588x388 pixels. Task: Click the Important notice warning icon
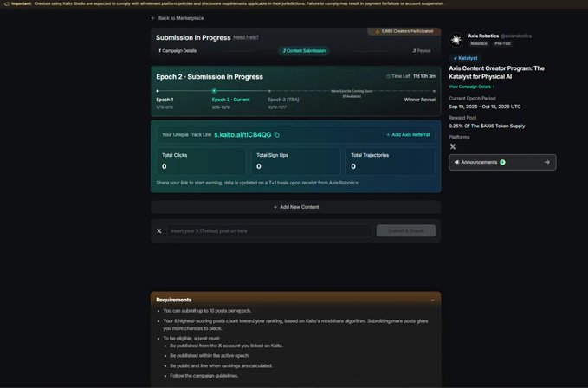(x=6, y=3)
